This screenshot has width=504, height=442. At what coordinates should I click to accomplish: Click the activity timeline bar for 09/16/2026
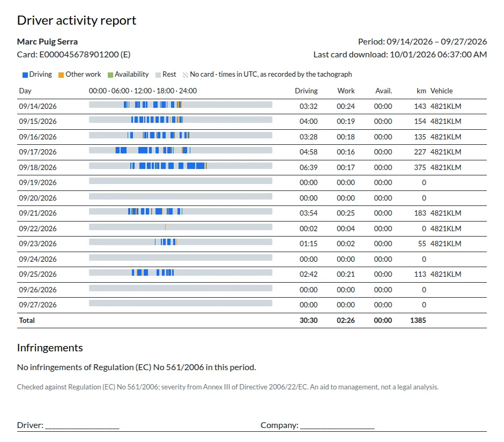[x=181, y=135]
